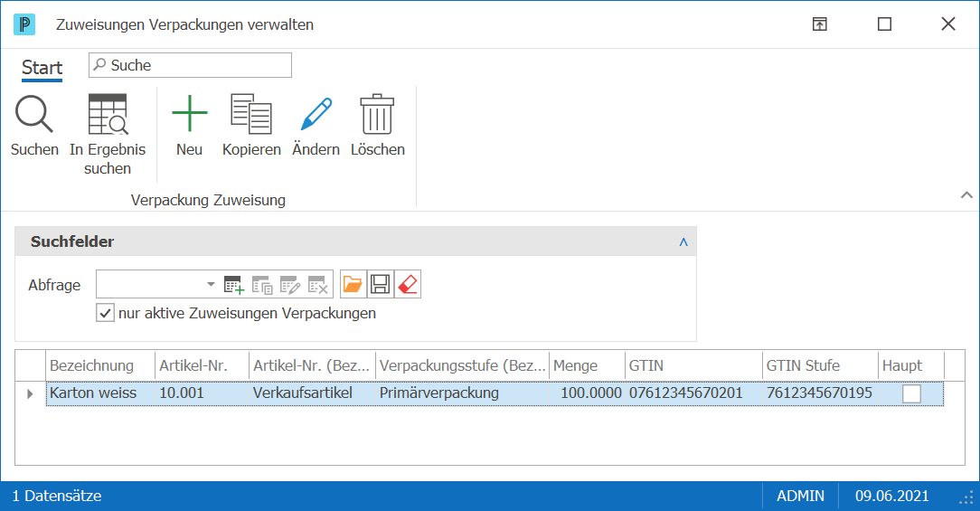Click the Suchen magnifier icon
This screenshot has height=511, width=980.
[34, 114]
